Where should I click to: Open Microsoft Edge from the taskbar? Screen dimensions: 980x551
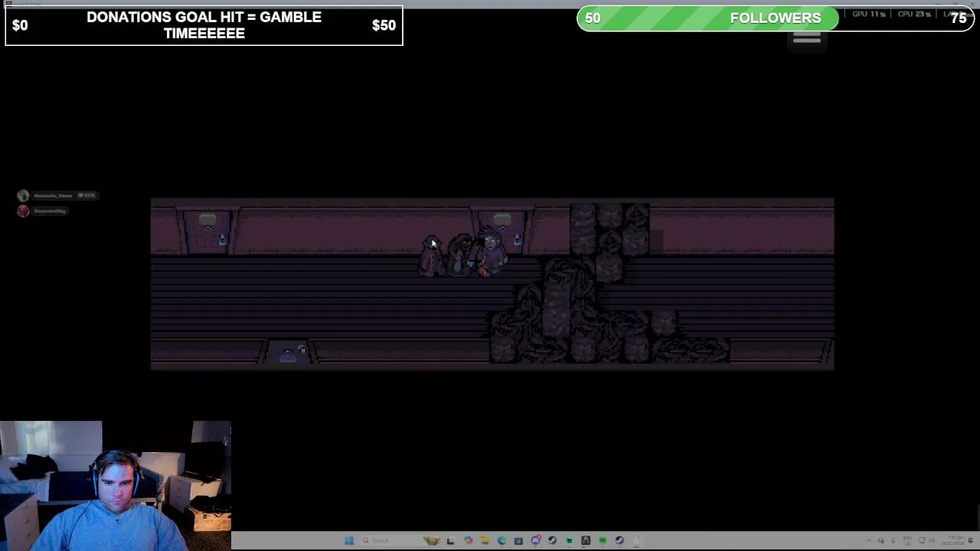tap(501, 540)
